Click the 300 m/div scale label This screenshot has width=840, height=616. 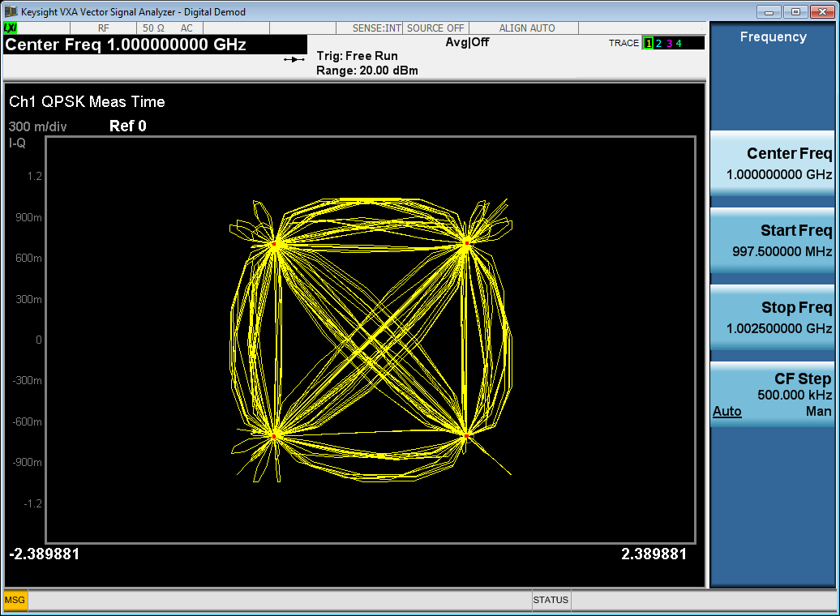[36, 126]
